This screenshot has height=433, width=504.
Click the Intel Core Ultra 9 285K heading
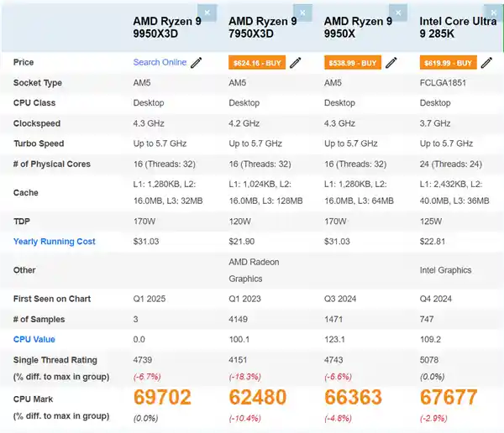[458, 28]
